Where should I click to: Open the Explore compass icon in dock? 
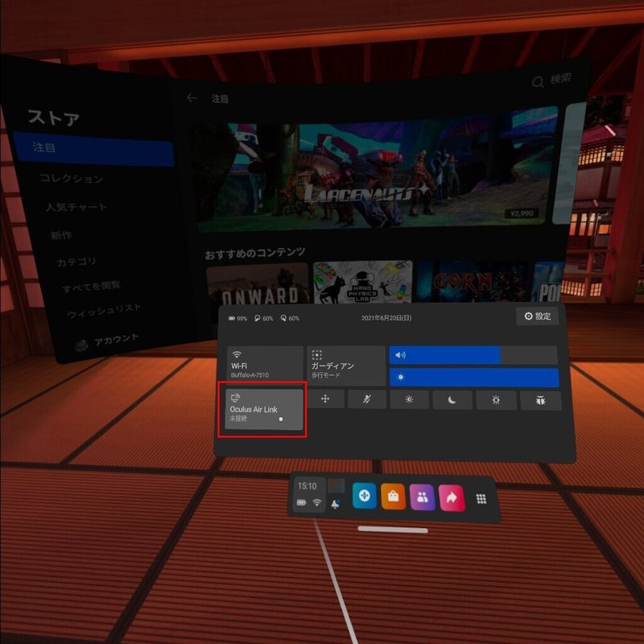coord(365,496)
